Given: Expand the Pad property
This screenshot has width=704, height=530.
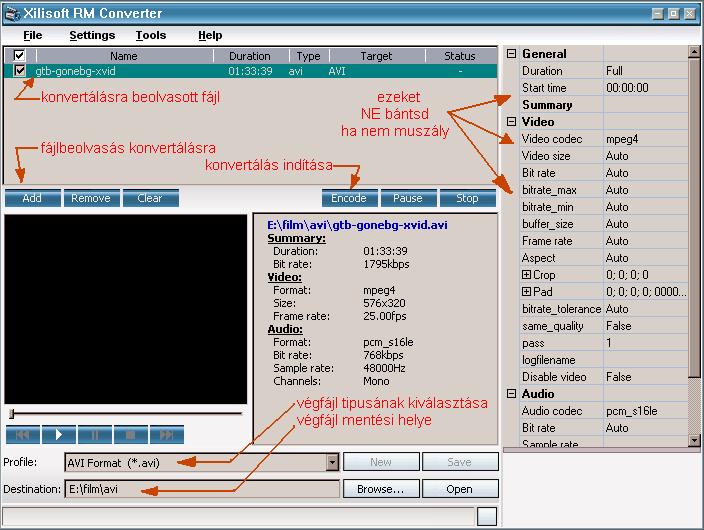Looking at the screenshot, I should click(x=527, y=292).
